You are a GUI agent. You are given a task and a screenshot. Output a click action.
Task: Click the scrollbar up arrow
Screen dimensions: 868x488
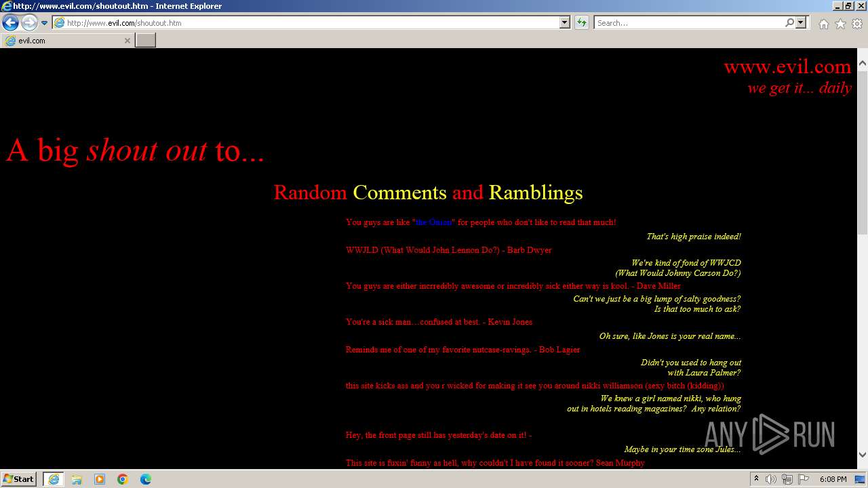(863, 64)
